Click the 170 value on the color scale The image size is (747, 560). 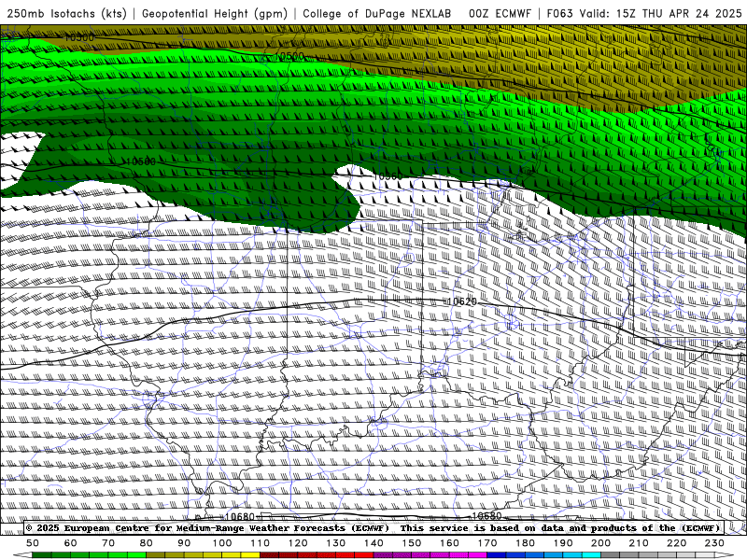487,543
